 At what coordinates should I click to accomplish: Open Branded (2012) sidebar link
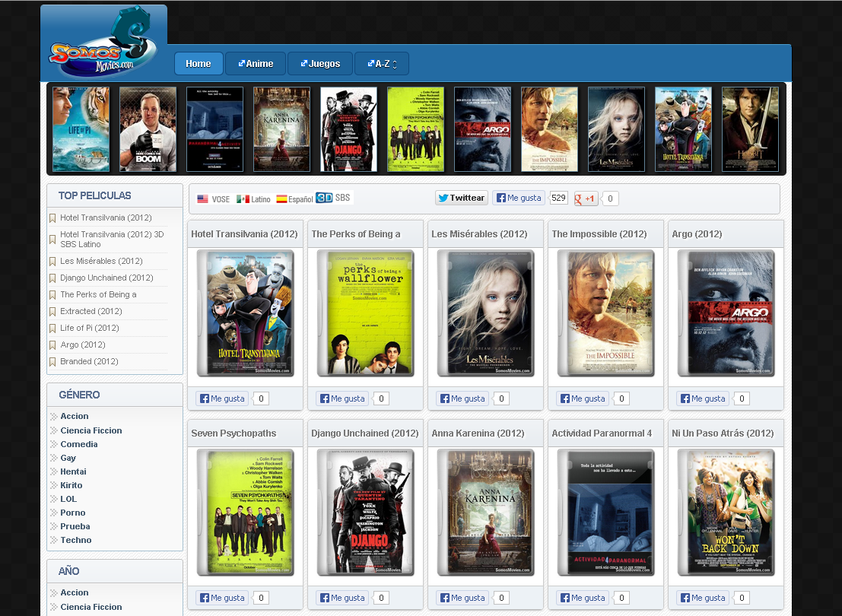[89, 361]
